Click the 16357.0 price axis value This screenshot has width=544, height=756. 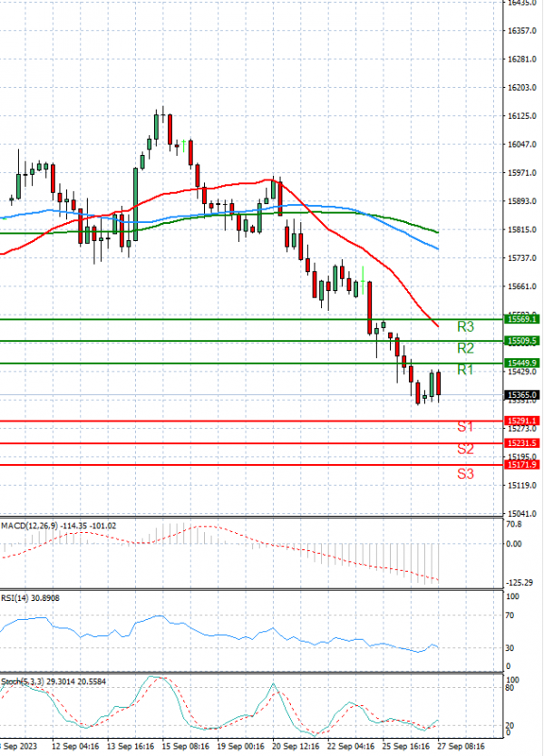(522, 31)
